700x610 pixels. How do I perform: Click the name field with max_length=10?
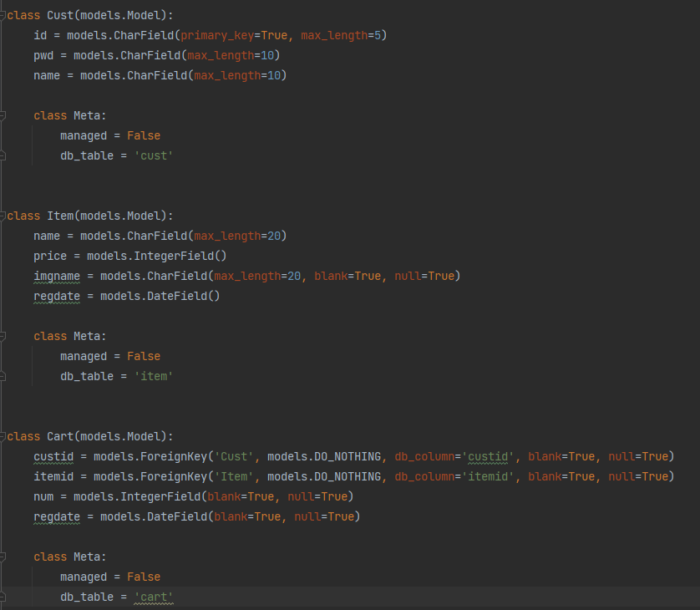160,76
